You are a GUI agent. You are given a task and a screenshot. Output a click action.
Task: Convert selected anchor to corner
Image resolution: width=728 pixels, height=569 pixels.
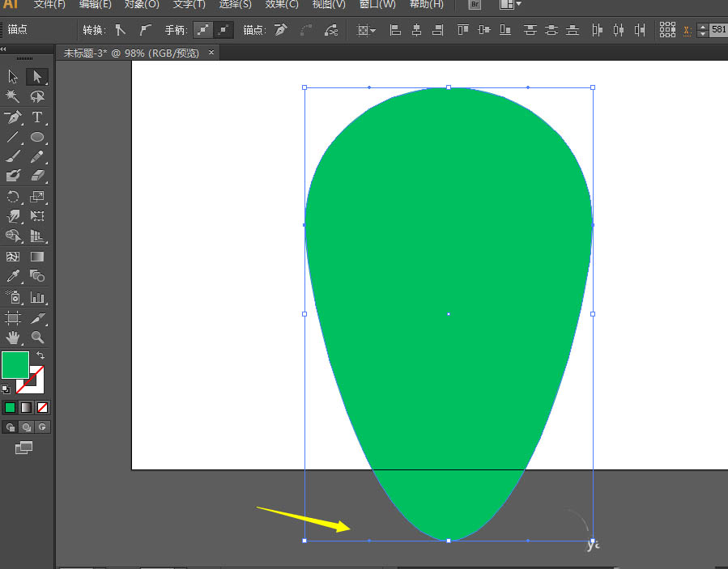coord(121,30)
